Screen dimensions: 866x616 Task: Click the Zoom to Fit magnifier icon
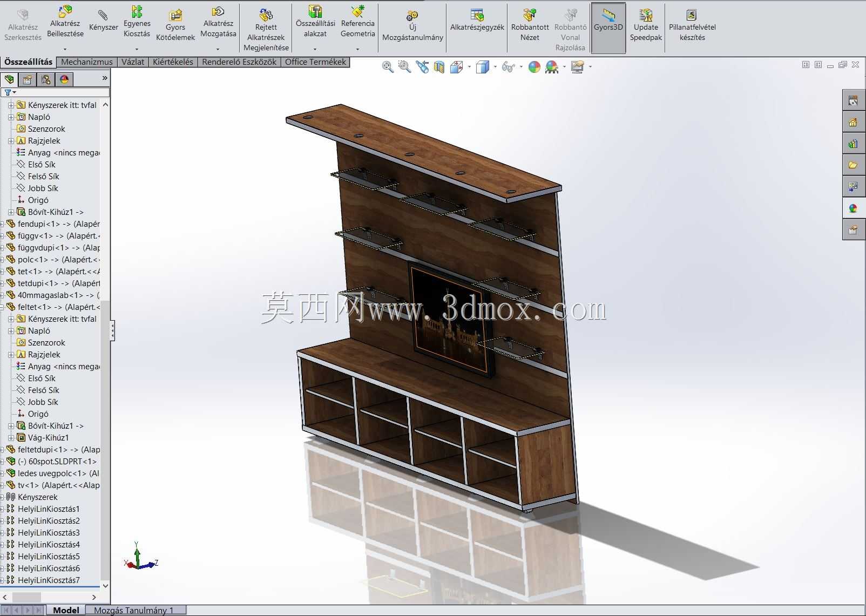(387, 67)
